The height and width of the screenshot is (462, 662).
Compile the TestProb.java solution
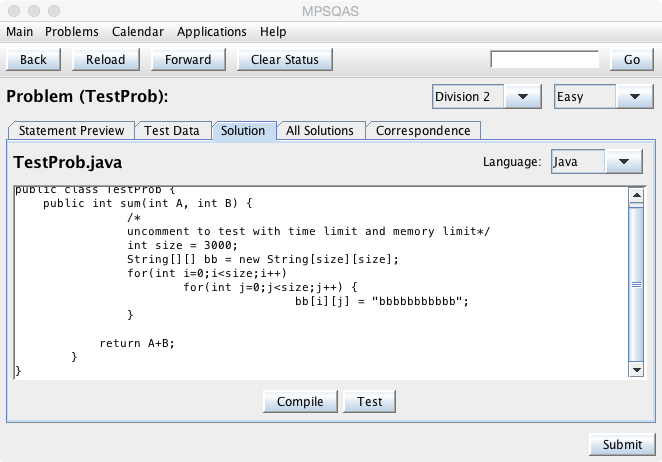click(300, 402)
